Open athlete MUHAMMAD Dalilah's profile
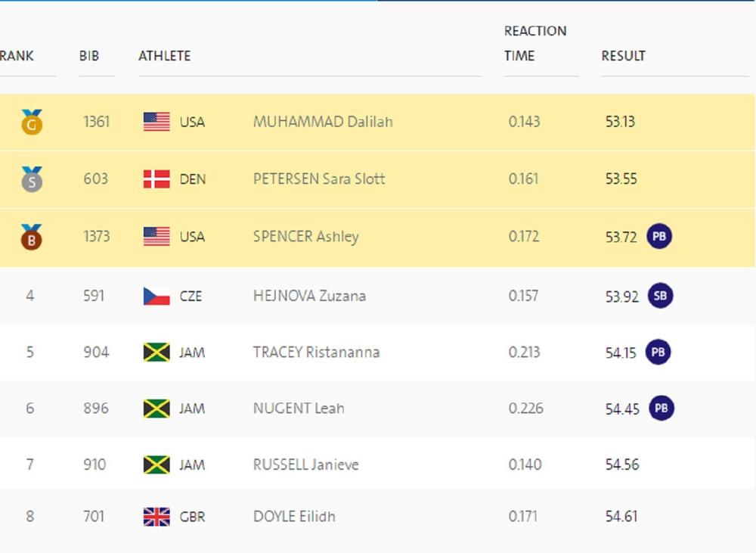The height and width of the screenshot is (553, 756). (323, 122)
